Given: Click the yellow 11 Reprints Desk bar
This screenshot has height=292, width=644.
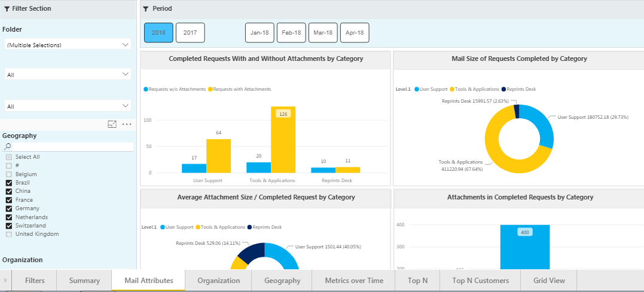Looking at the screenshot, I should pyautogui.click(x=347, y=170).
